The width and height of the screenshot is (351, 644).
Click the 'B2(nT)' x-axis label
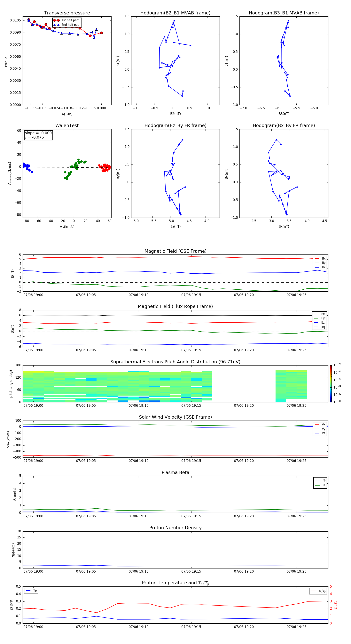coord(175,114)
